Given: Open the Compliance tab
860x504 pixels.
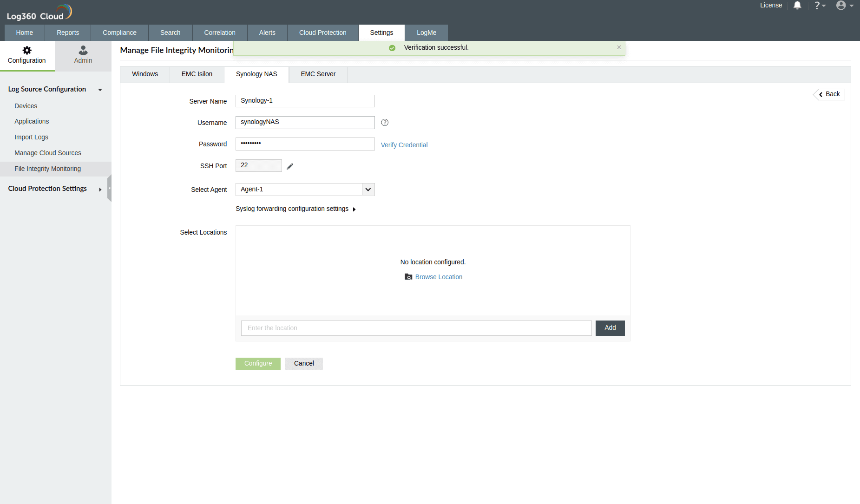Looking at the screenshot, I should tap(119, 33).
